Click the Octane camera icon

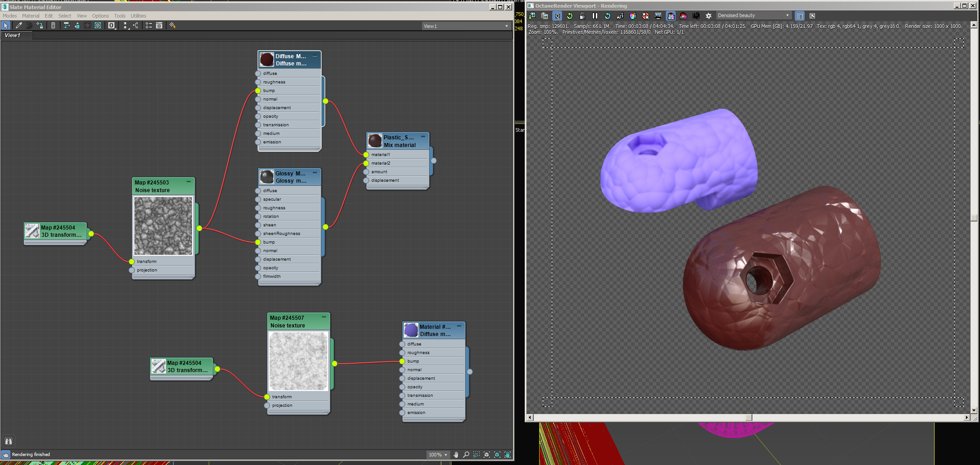tap(696, 16)
